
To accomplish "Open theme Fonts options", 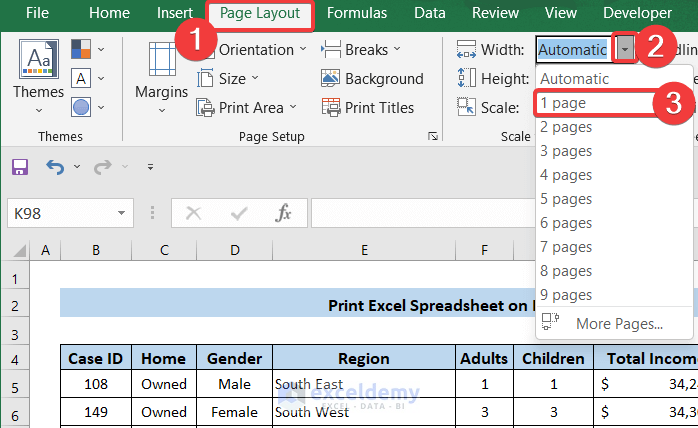I will pyautogui.click(x=88, y=78).
